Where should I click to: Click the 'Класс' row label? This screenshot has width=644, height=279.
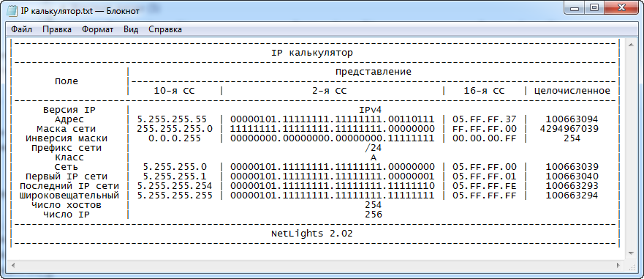tap(69, 157)
